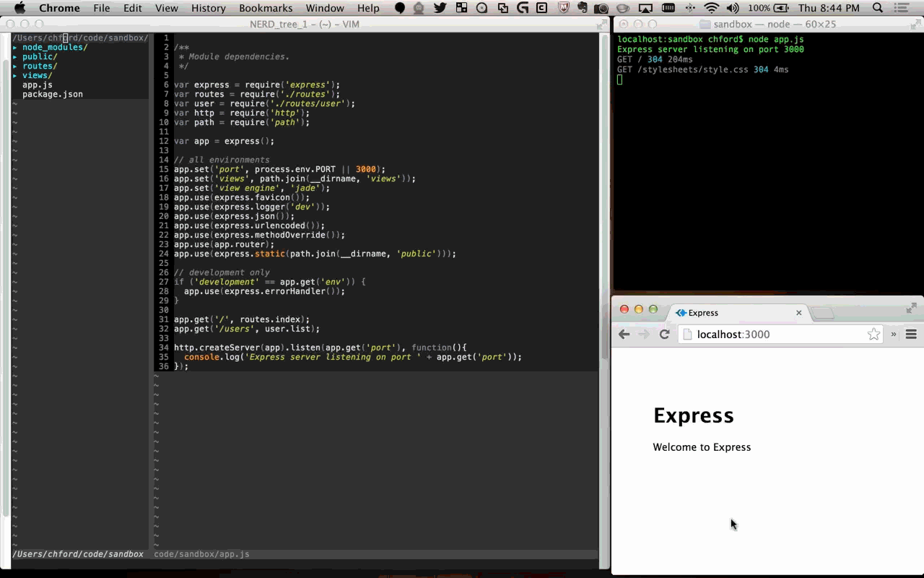Viewport: 924px width, 578px height.
Task: Open the History menu in the menu bar
Action: (208, 8)
